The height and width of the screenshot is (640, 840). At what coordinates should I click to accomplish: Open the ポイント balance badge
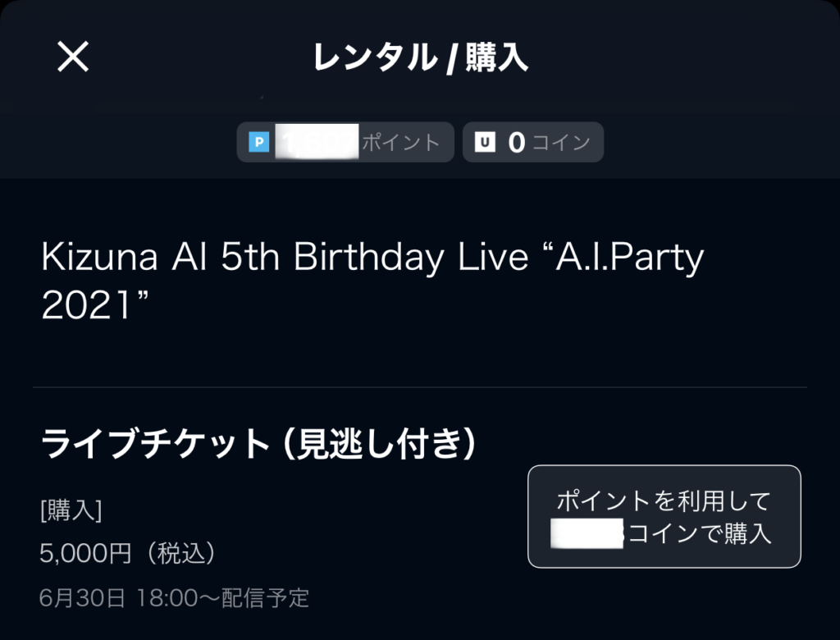point(345,142)
